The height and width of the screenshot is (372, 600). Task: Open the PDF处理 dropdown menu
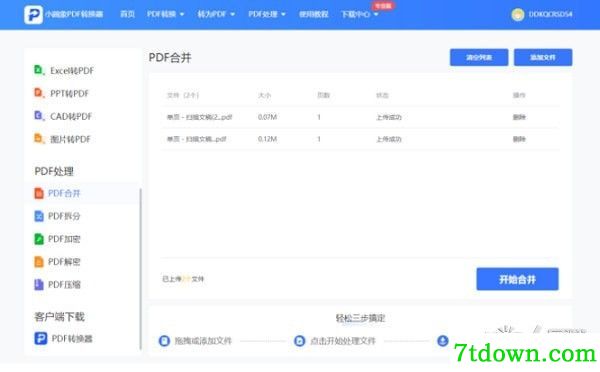click(x=267, y=14)
